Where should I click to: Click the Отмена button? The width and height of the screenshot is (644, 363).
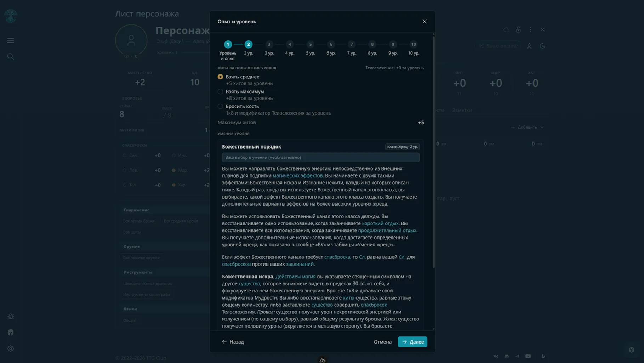click(x=383, y=342)
